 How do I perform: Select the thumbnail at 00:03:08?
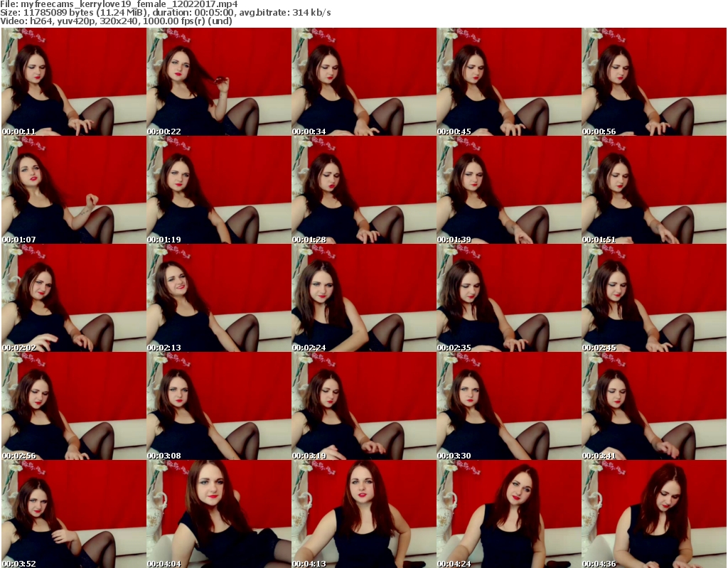click(x=219, y=407)
